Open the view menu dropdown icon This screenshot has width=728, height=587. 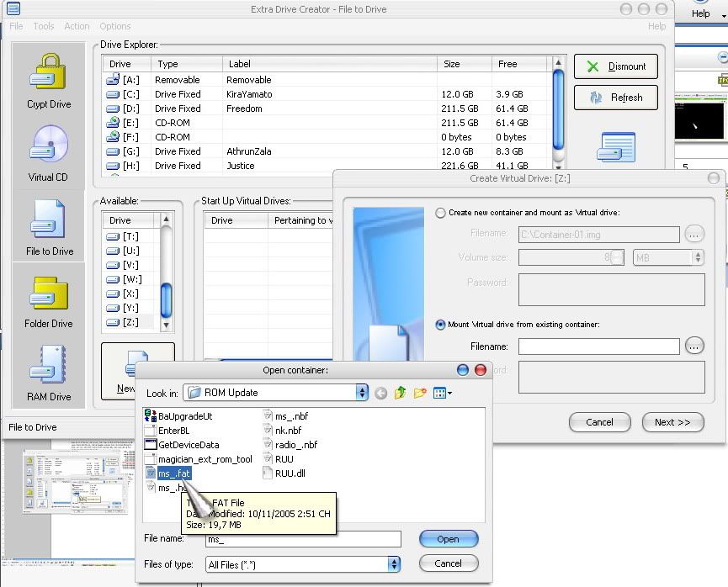(x=444, y=393)
